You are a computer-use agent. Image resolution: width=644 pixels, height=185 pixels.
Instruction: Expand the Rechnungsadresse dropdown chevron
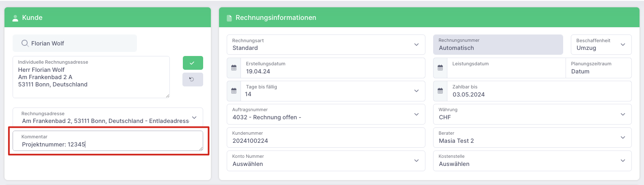coord(194,118)
